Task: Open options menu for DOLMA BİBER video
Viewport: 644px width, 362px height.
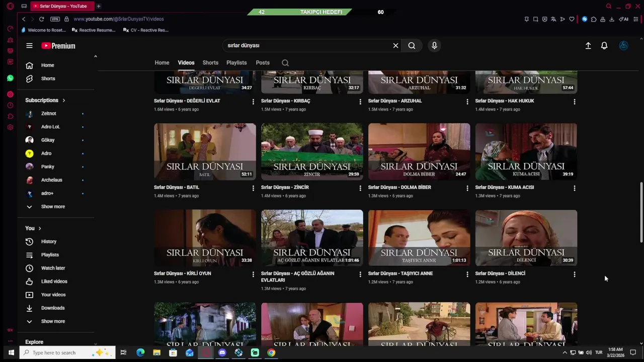Action: pyautogui.click(x=467, y=188)
